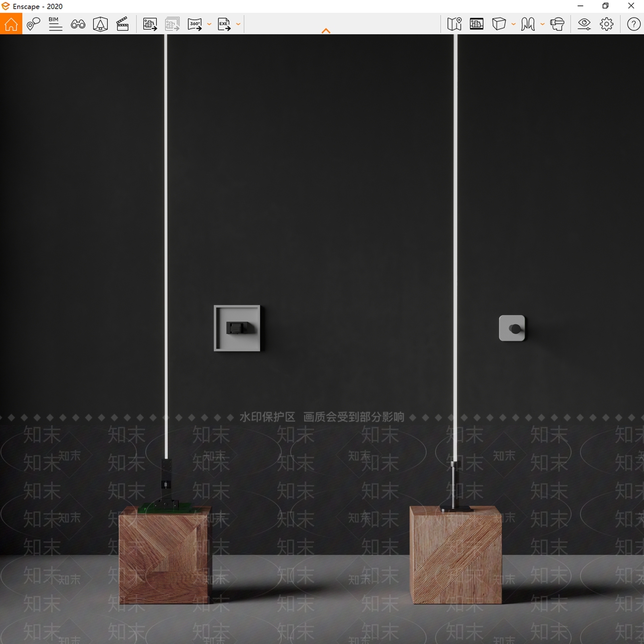Expand the EXE standalone export dropdown arrow
644x644 pixels.
coord(238,24)
